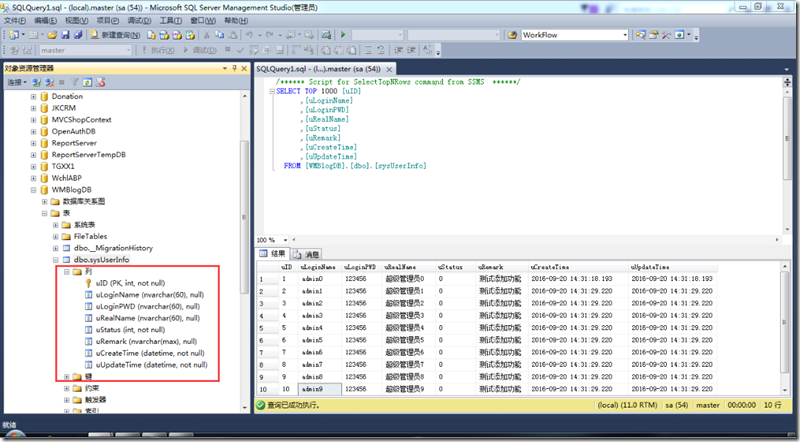Click the Parse checkmark icon
Viewport: 800px width, 442px height.
pyautogui.click(x=240, y=50)
